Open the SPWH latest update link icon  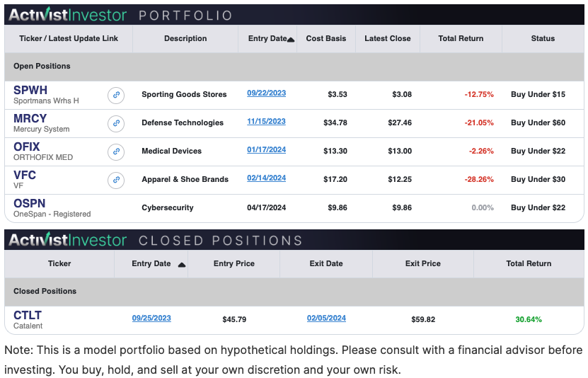[x=116, y=96]
